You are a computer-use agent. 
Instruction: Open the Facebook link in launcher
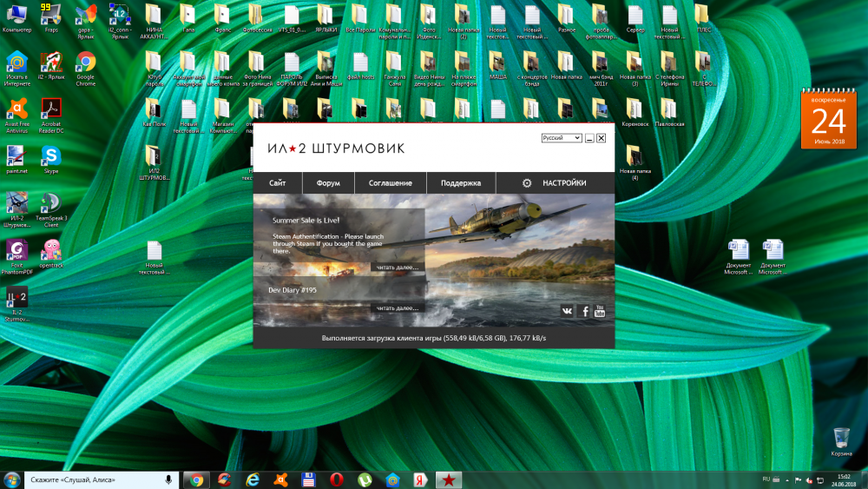click(x=584, y=311)
